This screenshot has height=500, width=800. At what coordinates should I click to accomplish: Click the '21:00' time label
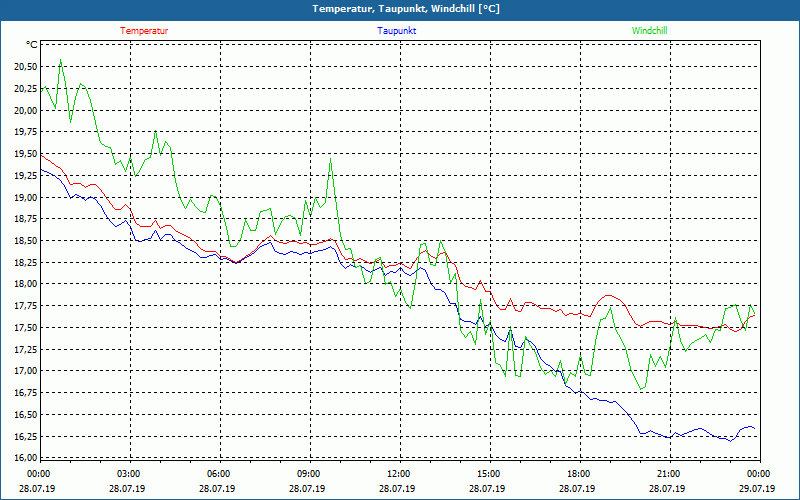(x=668, y=474)
